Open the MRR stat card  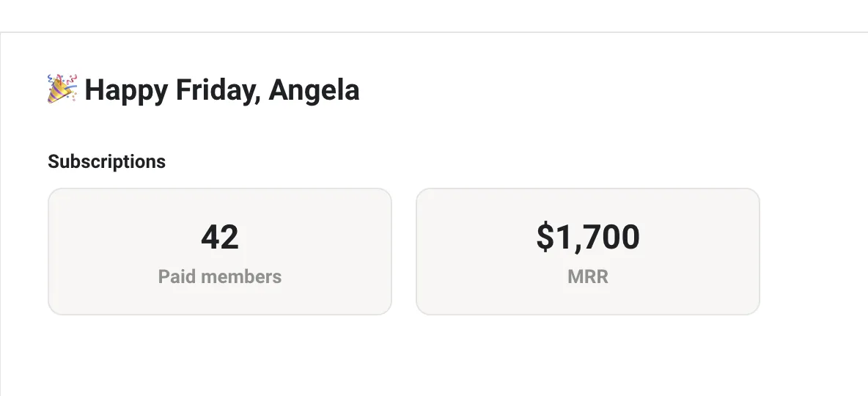[588, 252]
